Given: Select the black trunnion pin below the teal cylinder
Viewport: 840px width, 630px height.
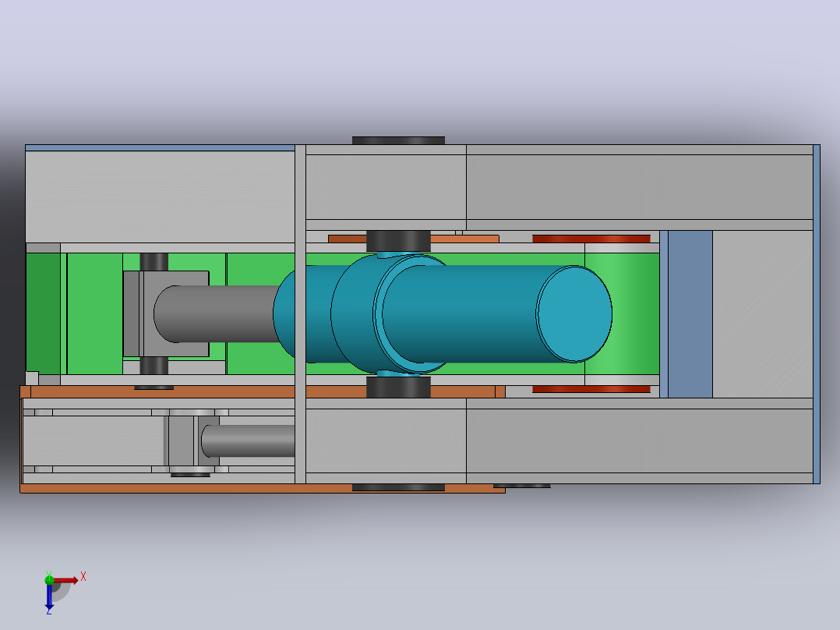Looking at the screenshot, I should (398, 387).
